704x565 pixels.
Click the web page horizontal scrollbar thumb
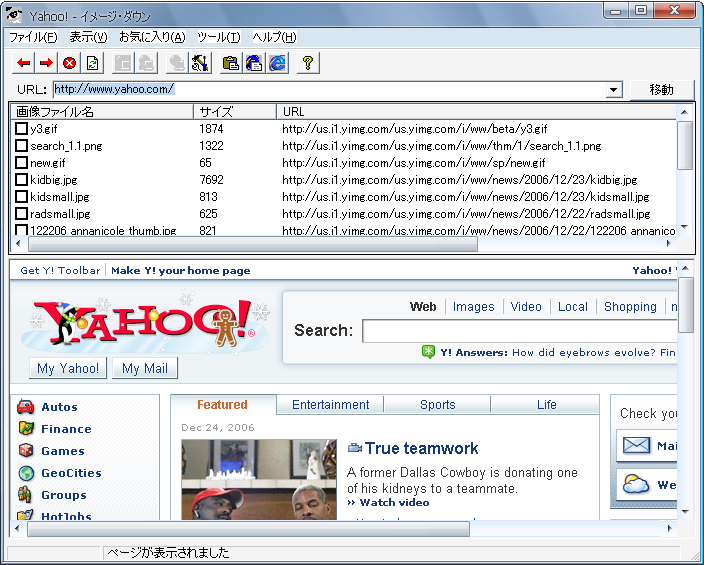point(248,529)
